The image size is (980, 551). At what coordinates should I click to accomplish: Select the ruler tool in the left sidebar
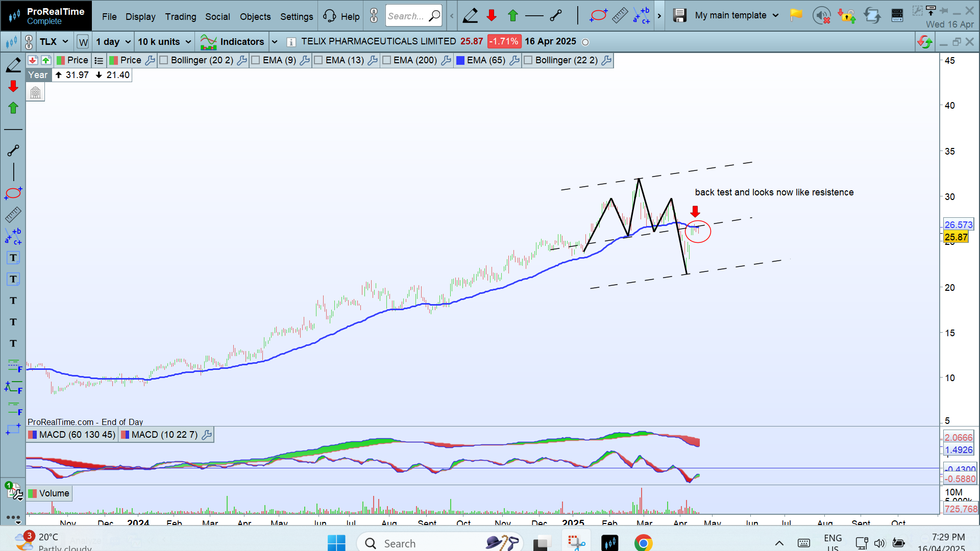pyautogui.click(x=13, y=215)
